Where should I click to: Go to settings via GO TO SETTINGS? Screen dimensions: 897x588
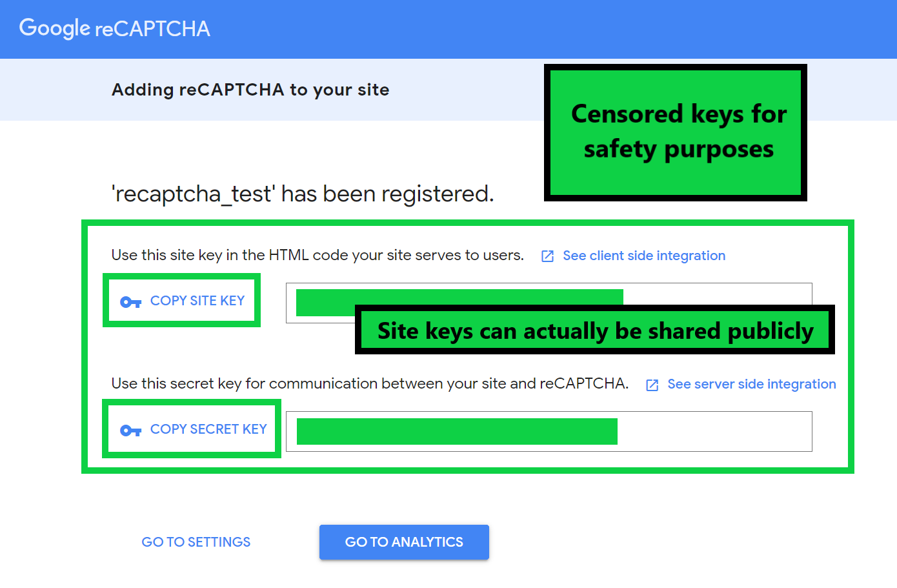(196, 542)
